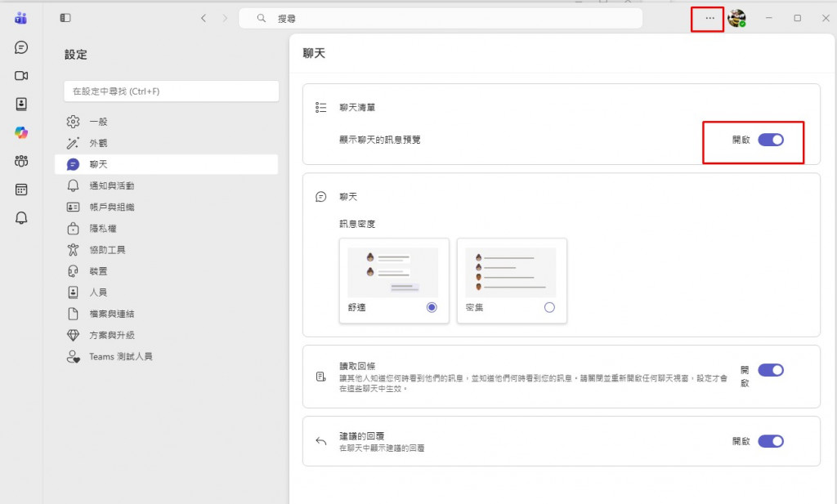This screenshot has width=837, height=504.
Task: Toggle the 建議的回覆 switch
Action: [x=771, y=441]
